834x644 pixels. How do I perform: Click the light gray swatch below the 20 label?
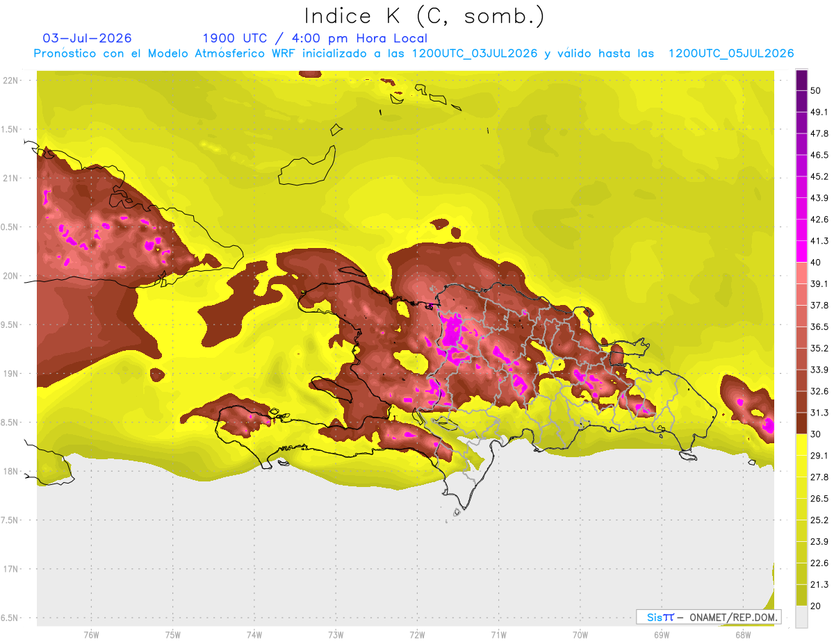tap(801, 616)
